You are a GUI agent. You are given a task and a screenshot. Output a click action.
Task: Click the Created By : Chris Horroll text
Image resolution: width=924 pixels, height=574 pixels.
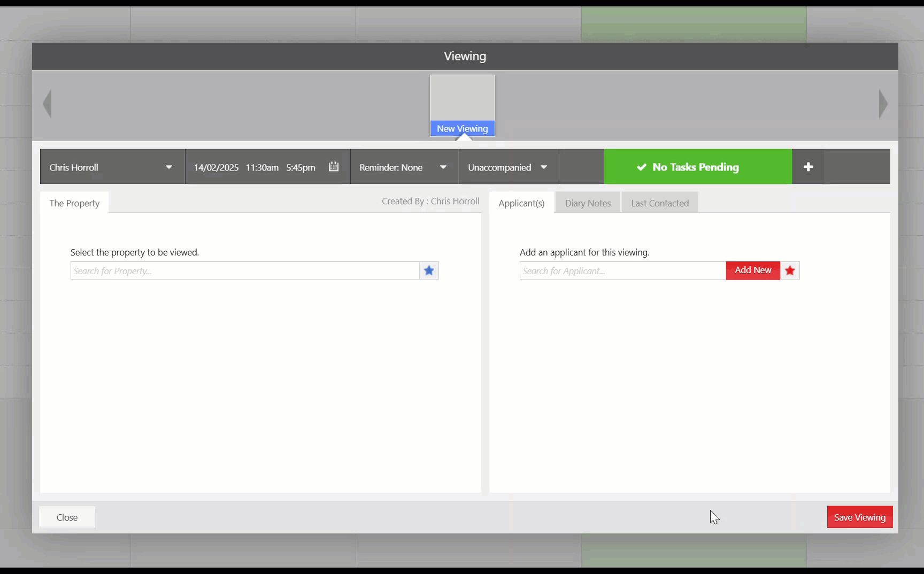[430, 201]
